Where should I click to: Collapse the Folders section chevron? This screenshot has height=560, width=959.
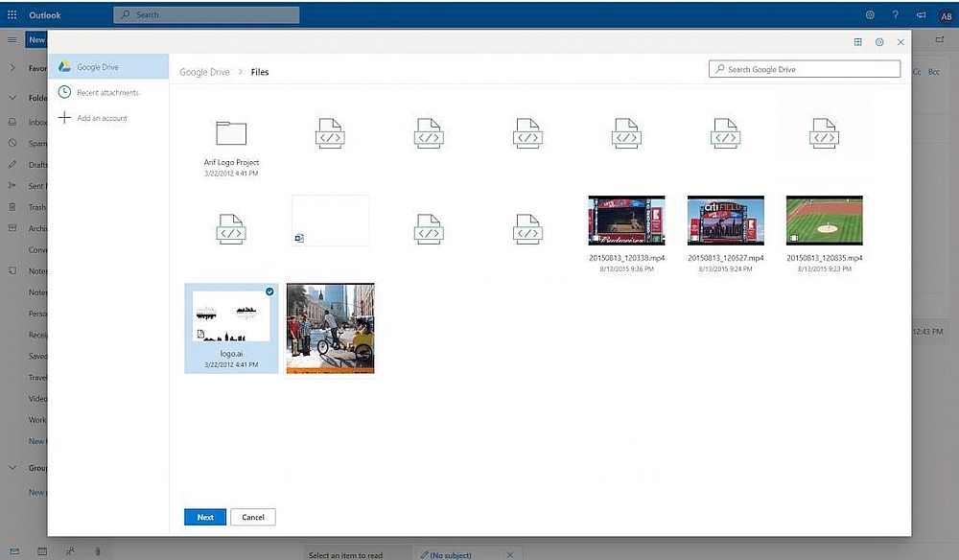pyautogui.click(x=12, y=98)
